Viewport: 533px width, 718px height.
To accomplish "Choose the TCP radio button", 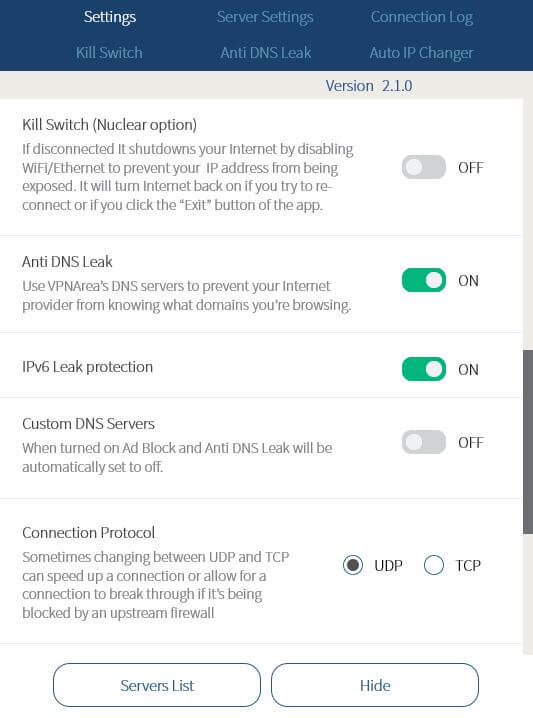I will (434, 565).
